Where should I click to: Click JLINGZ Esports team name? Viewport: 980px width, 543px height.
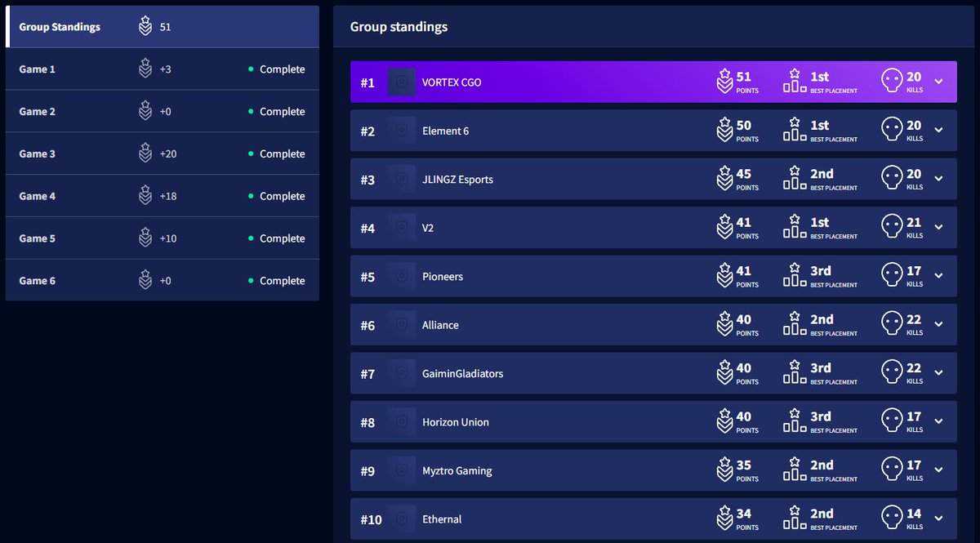click(x=457, y=180)
